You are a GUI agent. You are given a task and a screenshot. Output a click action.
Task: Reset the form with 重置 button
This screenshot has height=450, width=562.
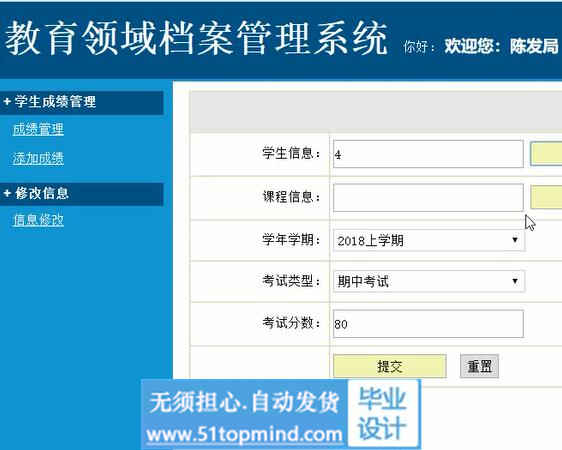[480, 366]
